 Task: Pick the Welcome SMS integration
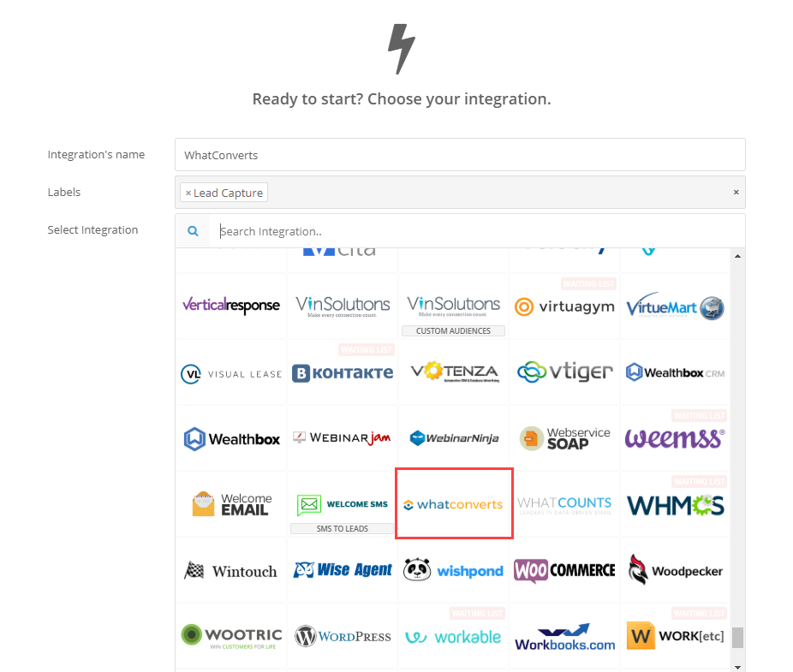tap(343, 504)
